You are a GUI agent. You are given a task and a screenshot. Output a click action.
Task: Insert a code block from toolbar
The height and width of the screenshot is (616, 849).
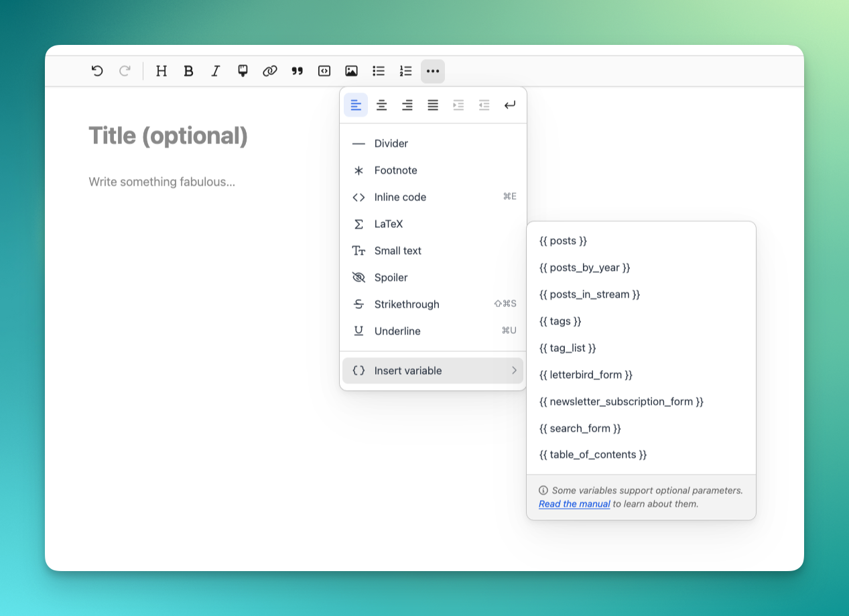324,71
